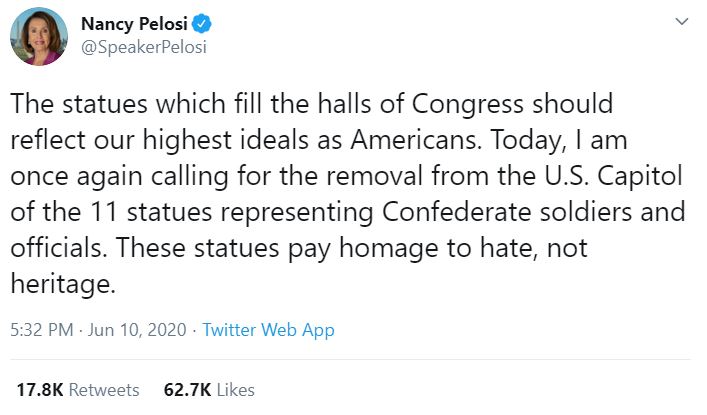The width and height of the screenshot is (707, 415).
Task: View the 62.7K Likes list
Action: coord(209,389)
